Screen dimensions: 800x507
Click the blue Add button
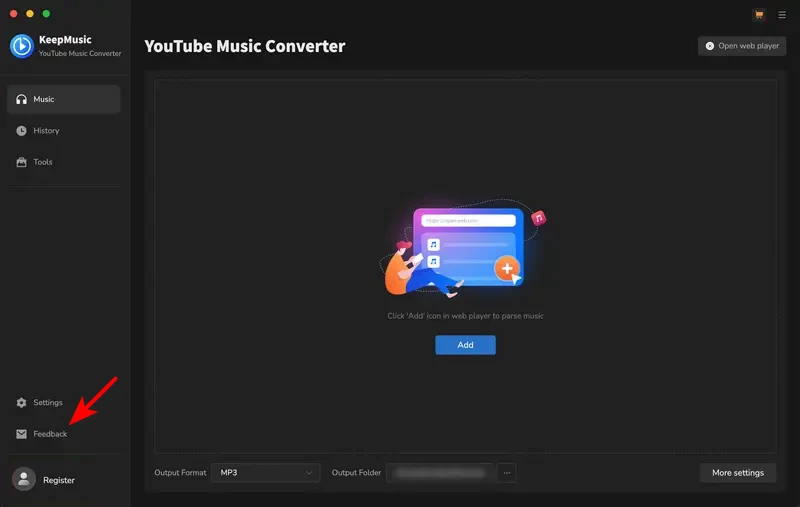point(465,345)
